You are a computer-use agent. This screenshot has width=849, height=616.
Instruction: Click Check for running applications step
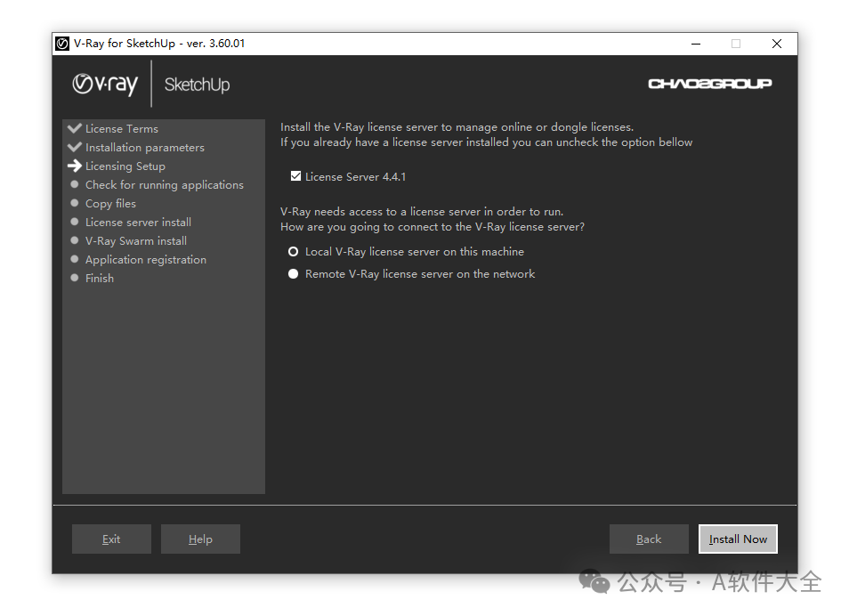(164, 185)
